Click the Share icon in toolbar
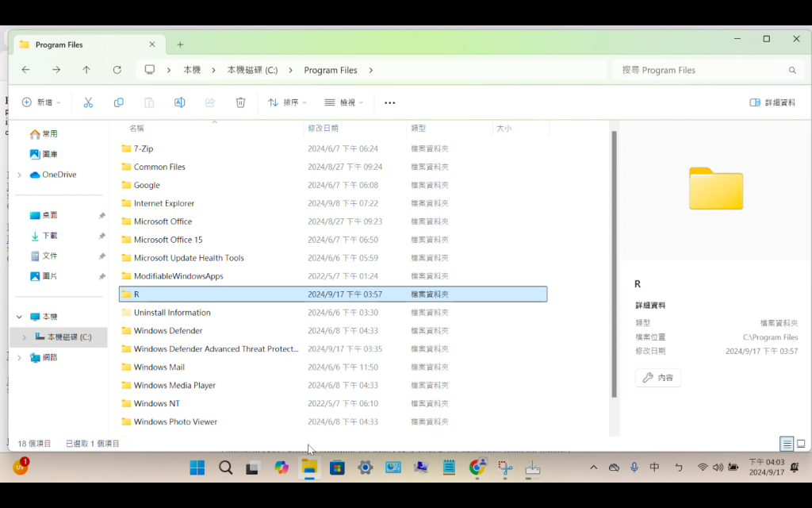This screenshot has width=812, height=508. pyautogui.click(x=209, y=102)
